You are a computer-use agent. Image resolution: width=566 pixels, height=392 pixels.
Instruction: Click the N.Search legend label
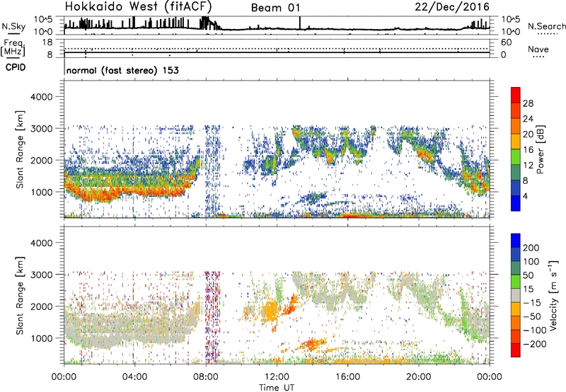[546, 26]
